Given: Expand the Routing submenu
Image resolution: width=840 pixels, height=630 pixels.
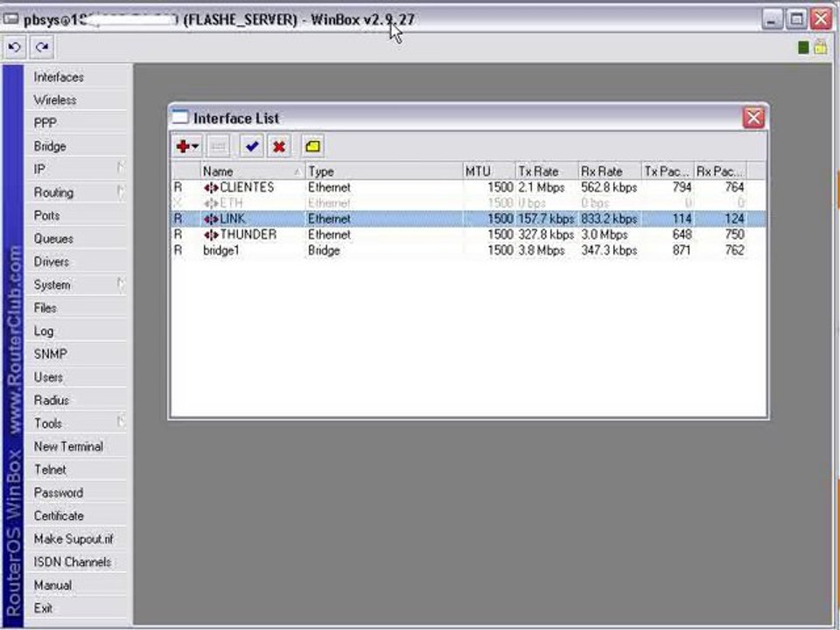Looking at the screenshot, I should point(76,192).
